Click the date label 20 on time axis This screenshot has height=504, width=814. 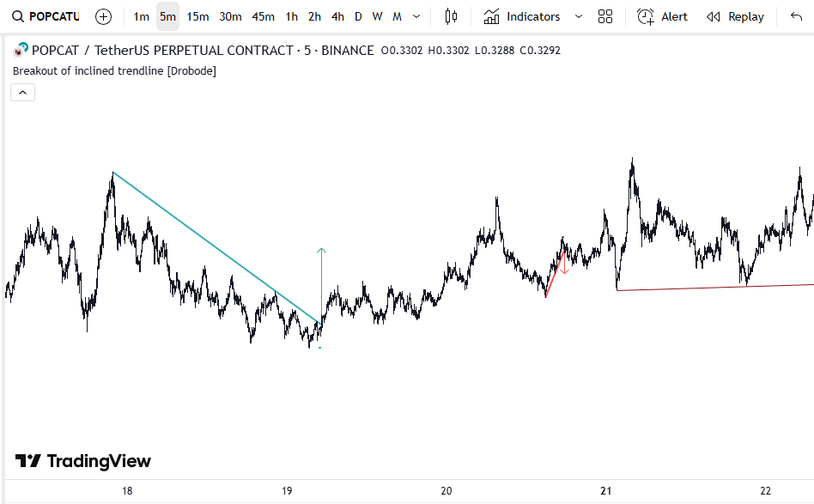(446, 490)
